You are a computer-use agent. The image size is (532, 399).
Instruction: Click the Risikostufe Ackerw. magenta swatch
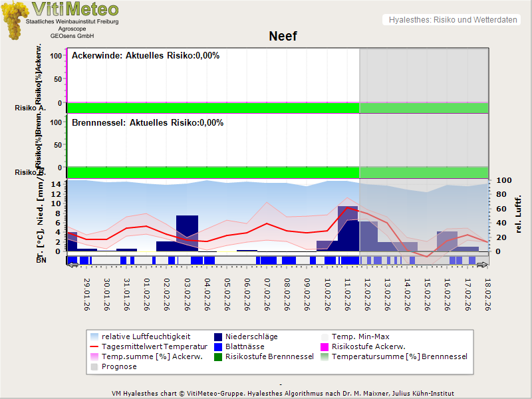pos(325,346)
